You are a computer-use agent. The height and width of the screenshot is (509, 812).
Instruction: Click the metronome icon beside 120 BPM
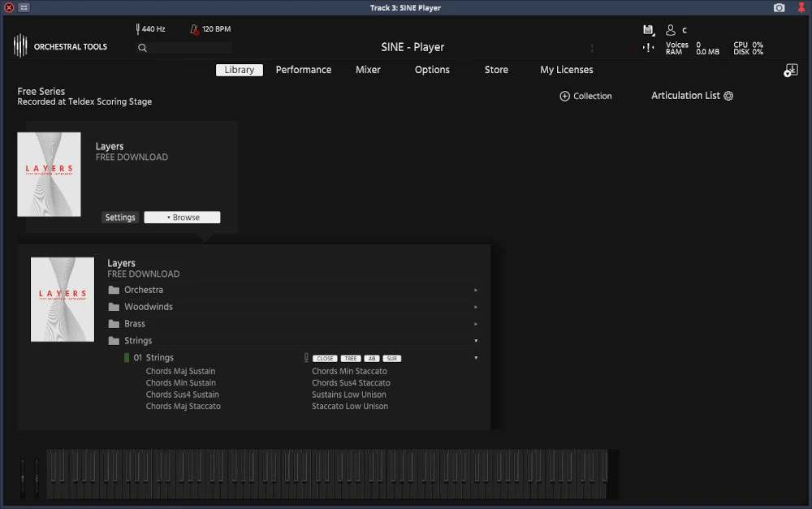[194, 29]
